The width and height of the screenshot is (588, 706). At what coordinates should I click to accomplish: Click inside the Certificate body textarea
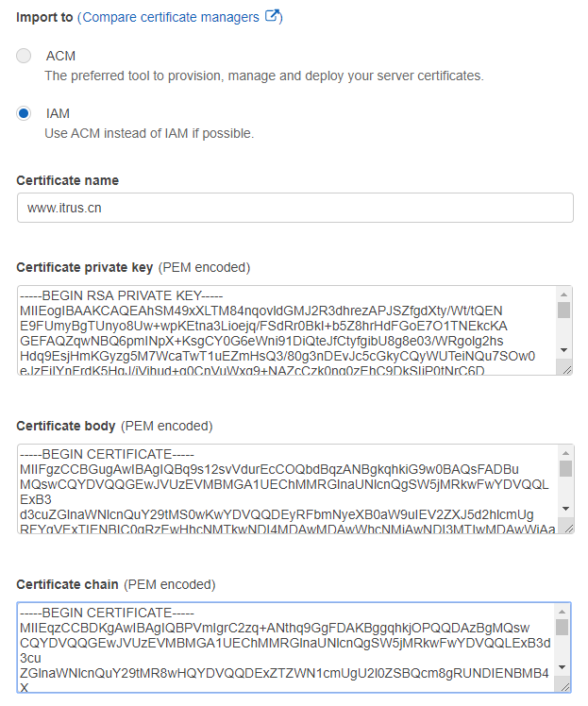coord(283,489)
